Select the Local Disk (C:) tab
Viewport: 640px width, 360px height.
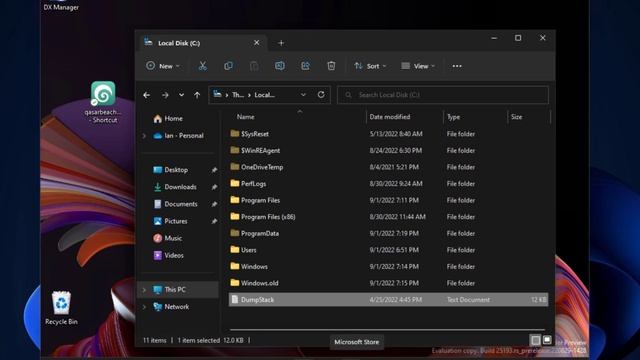click(x=203, y=43)
